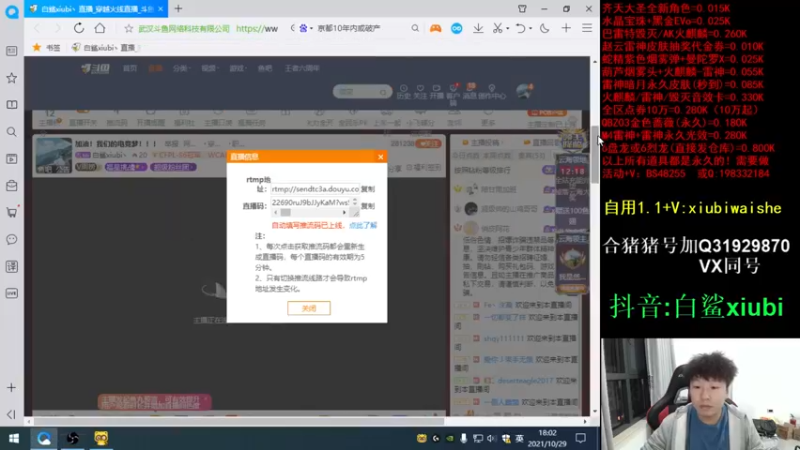Image resolution: width=800 pixels, height=450 pixels.
Task: Click stream code field horizontal scrollbar thumb
Action: (285, 212)
